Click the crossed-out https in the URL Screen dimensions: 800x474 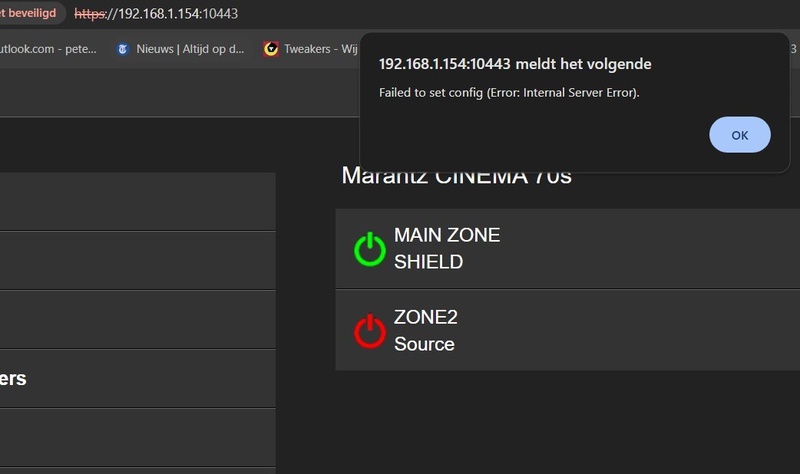pos(90,14)
